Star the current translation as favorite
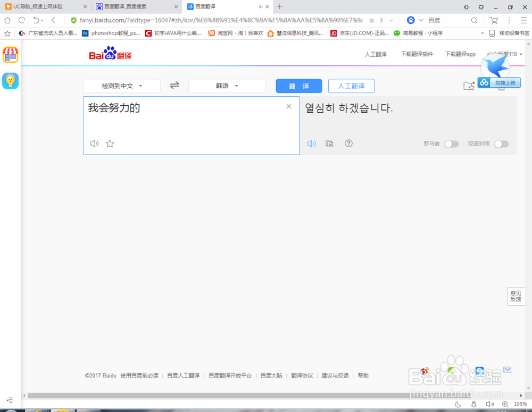The image size is (532, 412). point(110,143)
